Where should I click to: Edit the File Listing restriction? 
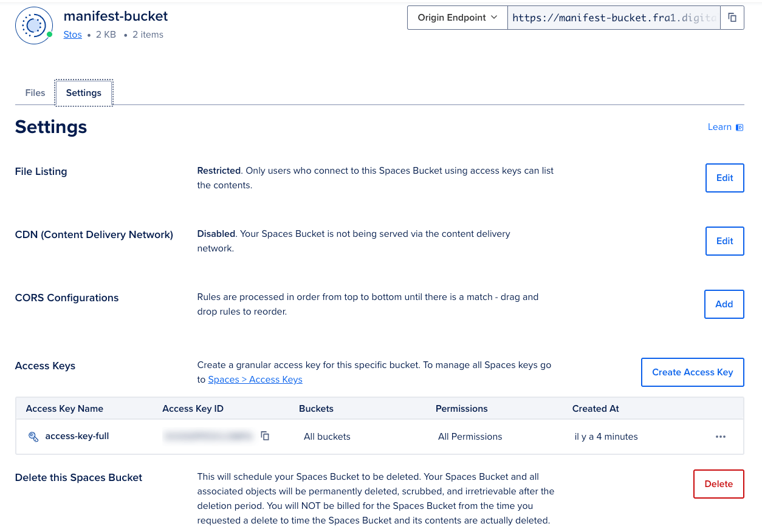(x=724, y=177)
